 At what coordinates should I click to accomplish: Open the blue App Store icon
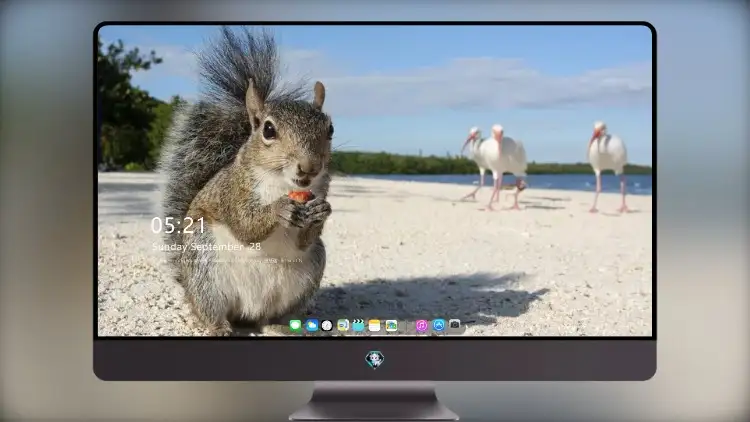click(x=439, y=325)
